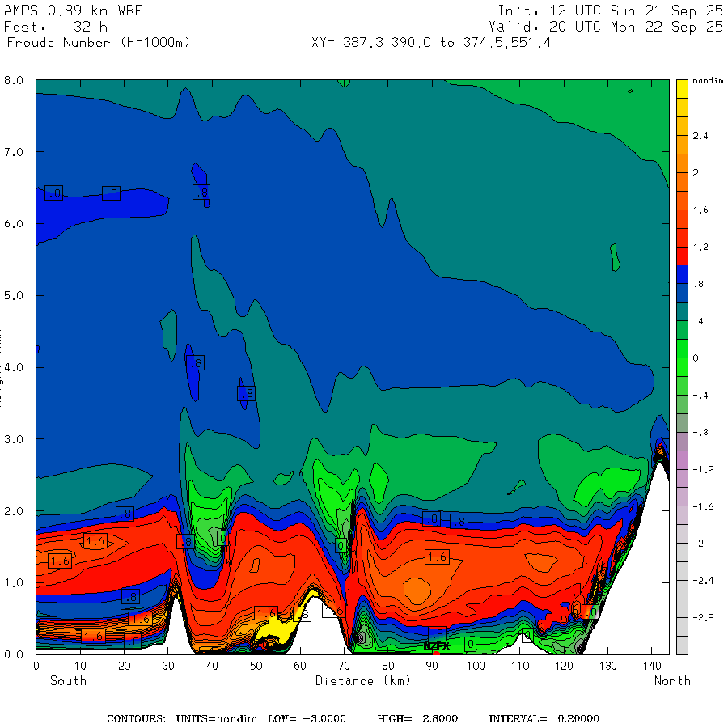Viewport: 728px width, 728px height.
Task: Select the XY cross-section coordinates text
Action: click(x=431, y=43)
